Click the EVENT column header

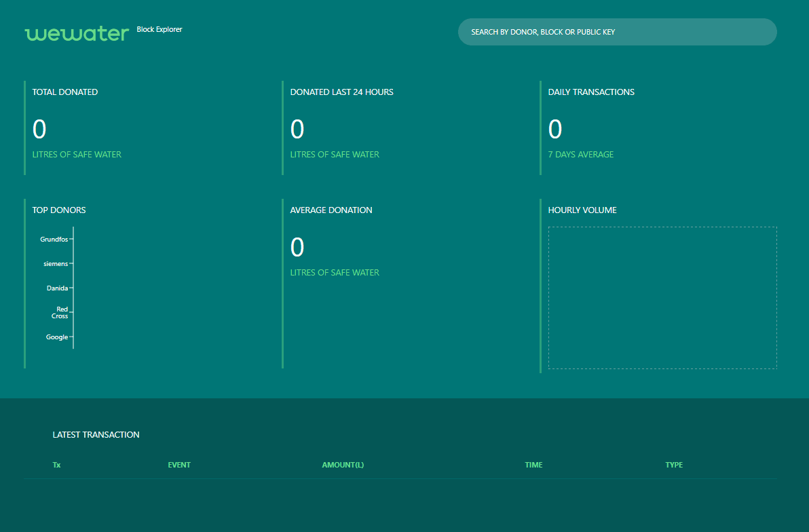click(x=179, y=465)
